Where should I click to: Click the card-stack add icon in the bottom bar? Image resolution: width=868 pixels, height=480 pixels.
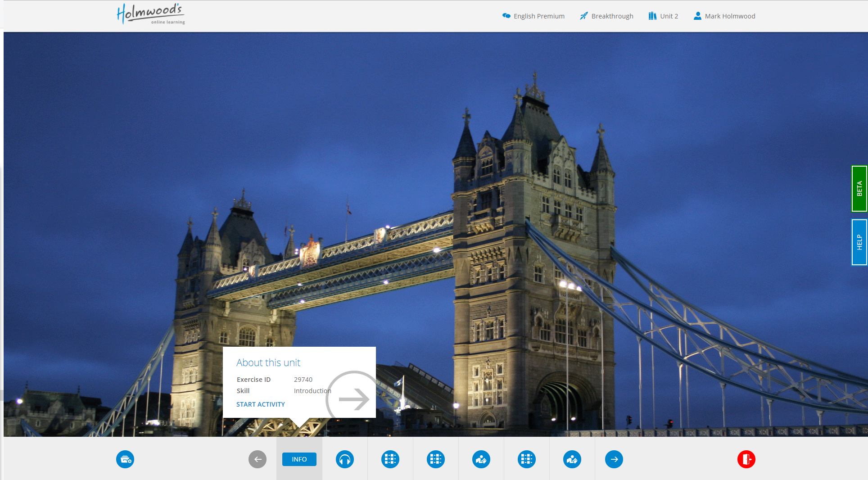[125, 459]
